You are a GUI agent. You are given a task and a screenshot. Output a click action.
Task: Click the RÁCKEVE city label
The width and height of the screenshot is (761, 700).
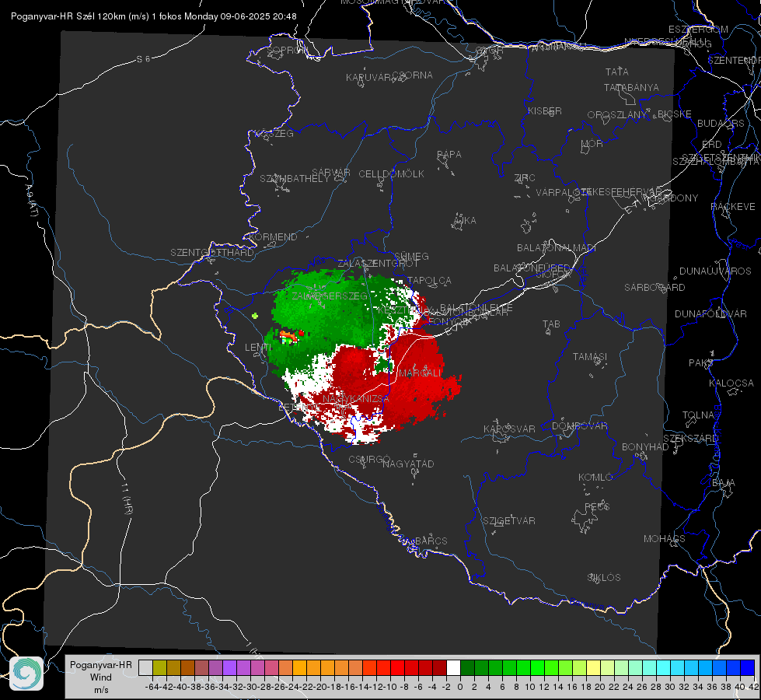click(x=733, y=206)
